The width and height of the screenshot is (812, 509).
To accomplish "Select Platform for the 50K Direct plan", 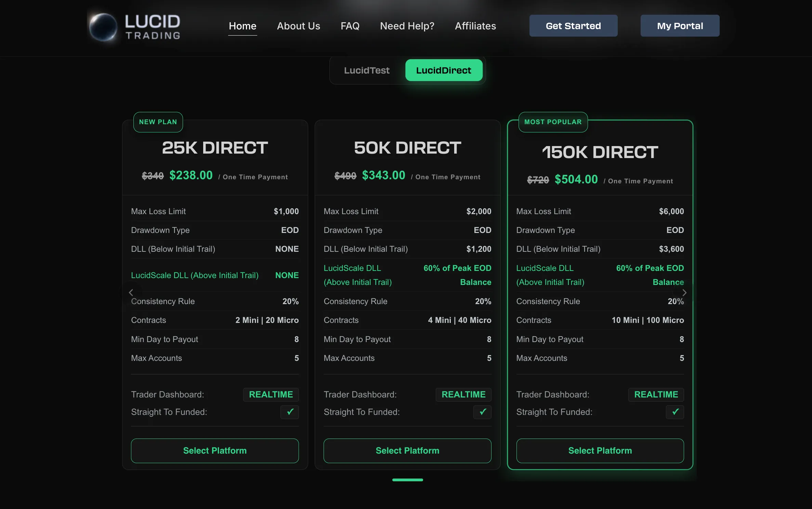I will coord(407,451).
